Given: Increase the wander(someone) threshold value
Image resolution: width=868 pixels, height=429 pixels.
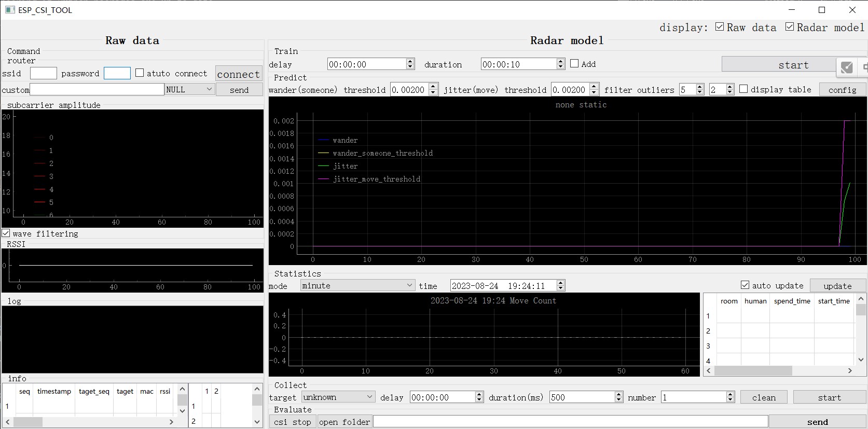Looking at the screenshot, I should coord(434,87).
